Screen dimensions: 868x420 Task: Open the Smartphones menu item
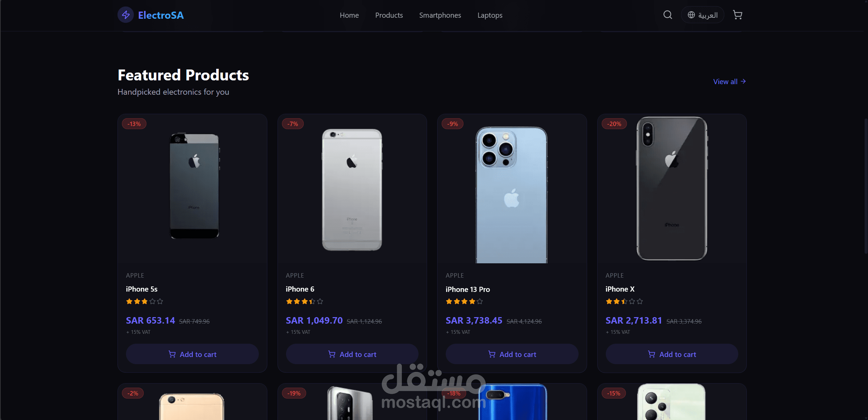[440, 15]
